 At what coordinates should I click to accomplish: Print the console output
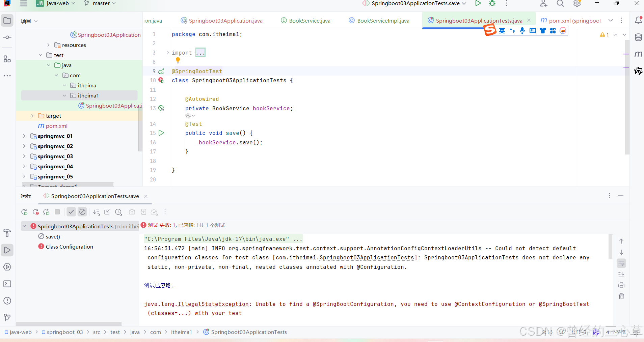click(x=621, y=285)
